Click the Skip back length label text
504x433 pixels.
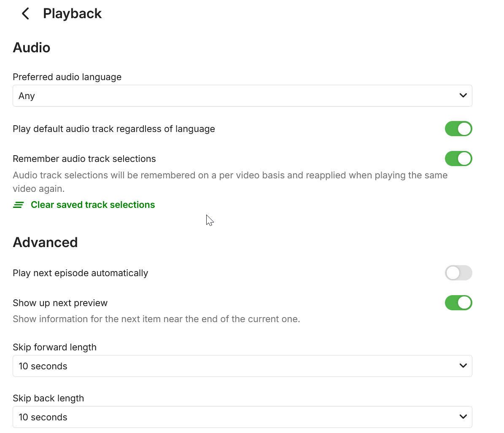tap(48, 398)
